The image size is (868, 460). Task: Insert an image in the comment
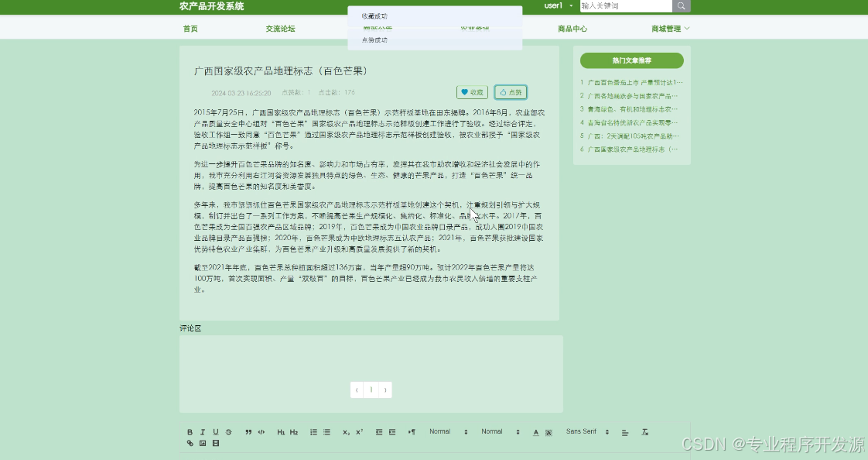(203, 444)
